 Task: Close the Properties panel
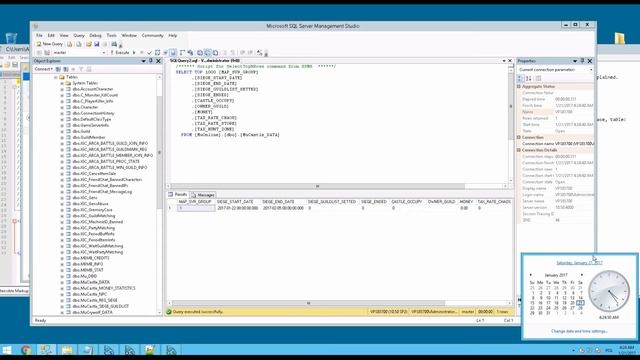pos(590,61)
